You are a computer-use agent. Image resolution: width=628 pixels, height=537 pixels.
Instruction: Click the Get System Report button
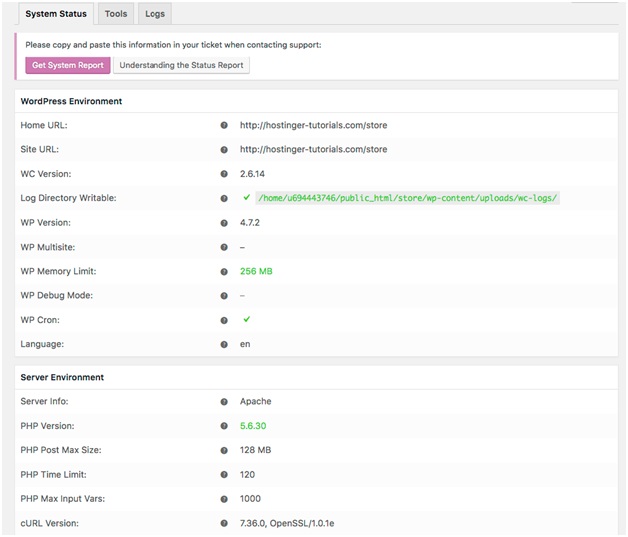68,65
